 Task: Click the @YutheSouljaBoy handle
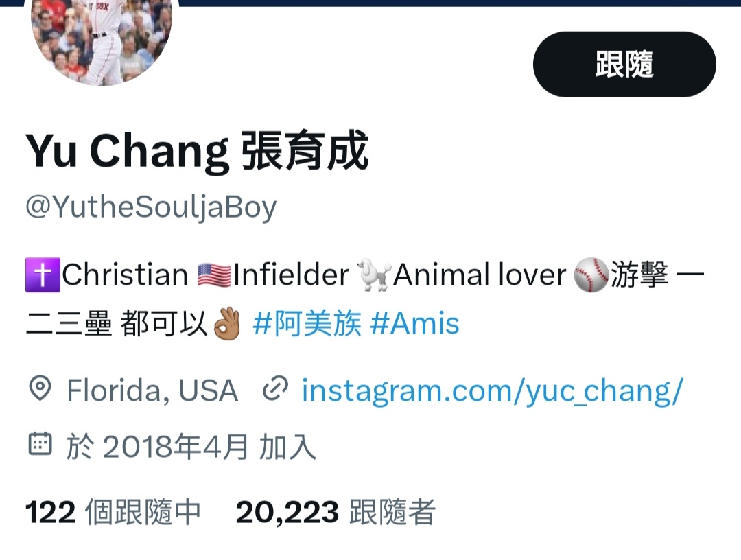(151, 207)
